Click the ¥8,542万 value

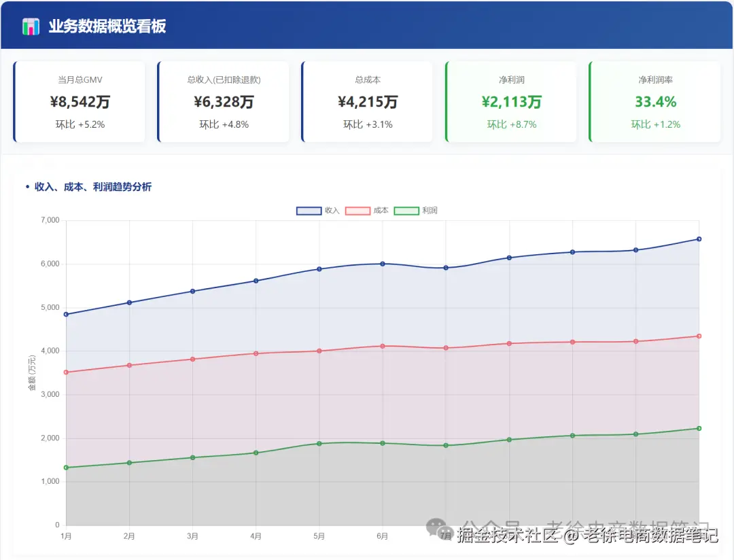tap(80, 102)
